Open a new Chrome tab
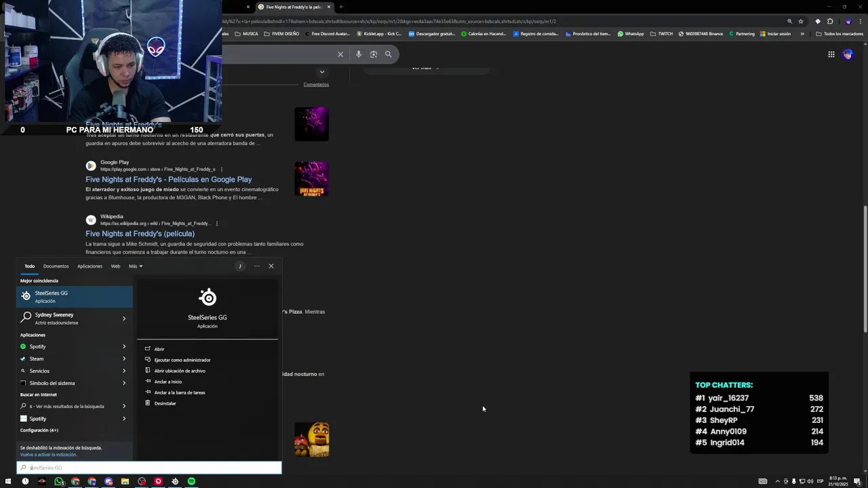Screen dimensions: 868x488 point(340,7)
